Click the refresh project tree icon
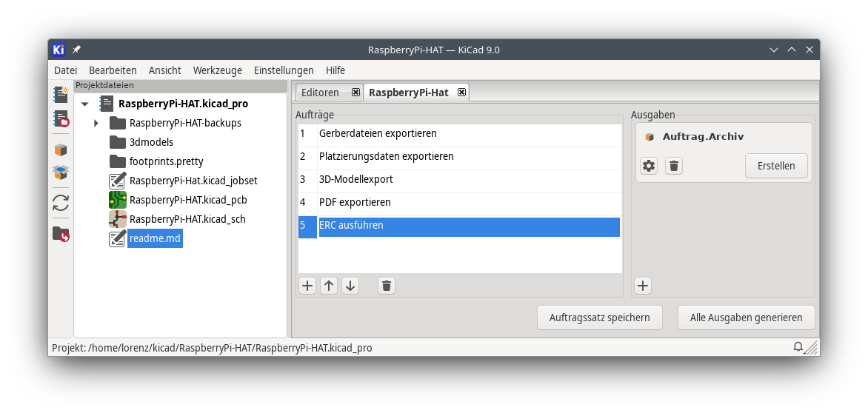The width and height of the screenshot is (868, 413). (x=61, y=202)
